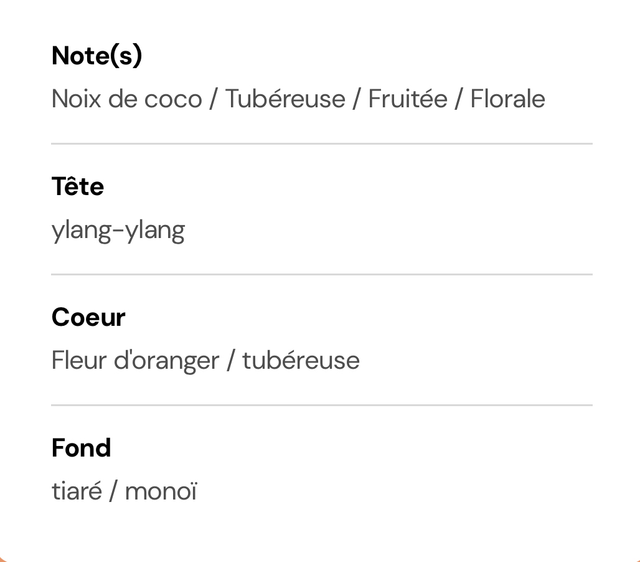The image size is (640, 562).
Task: Select the ylang-ylang head note
Action: (118, 231)
